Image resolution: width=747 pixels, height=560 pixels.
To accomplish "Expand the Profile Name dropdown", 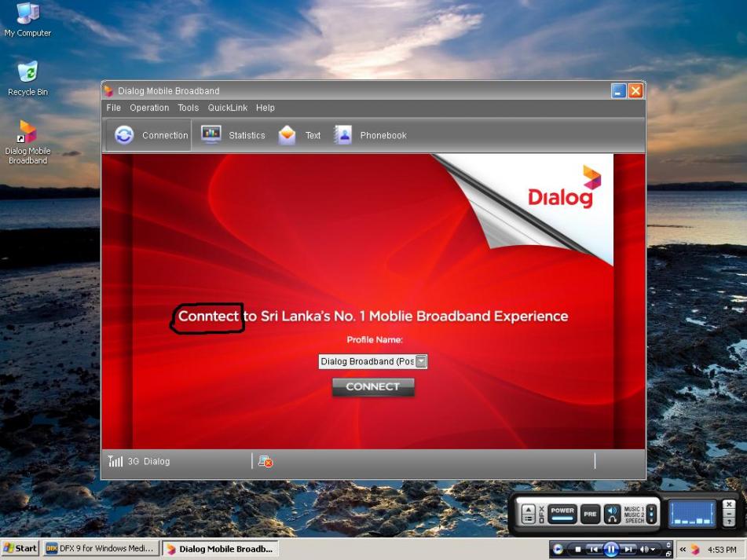I will click(x=421, y=361).
